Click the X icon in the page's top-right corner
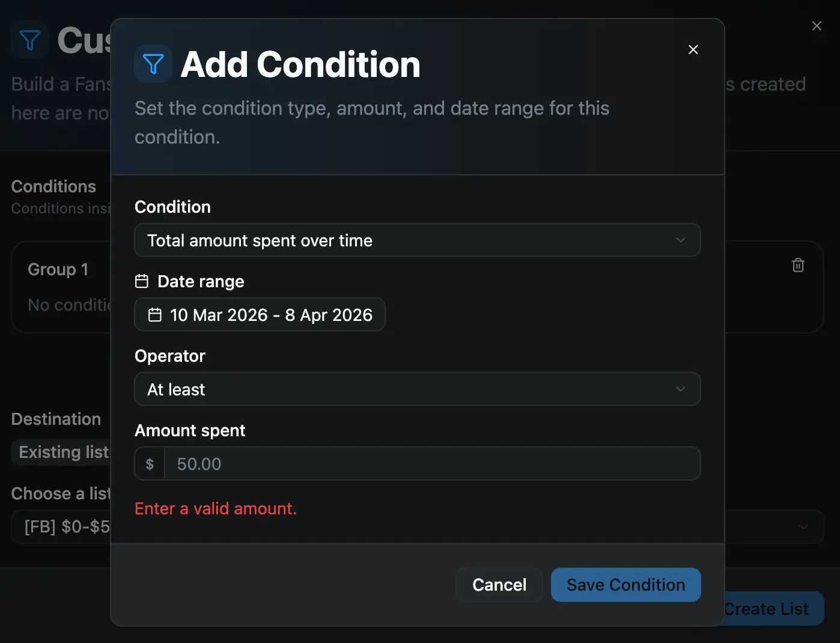Screen dimensions: 840x643 pos(817,26)
